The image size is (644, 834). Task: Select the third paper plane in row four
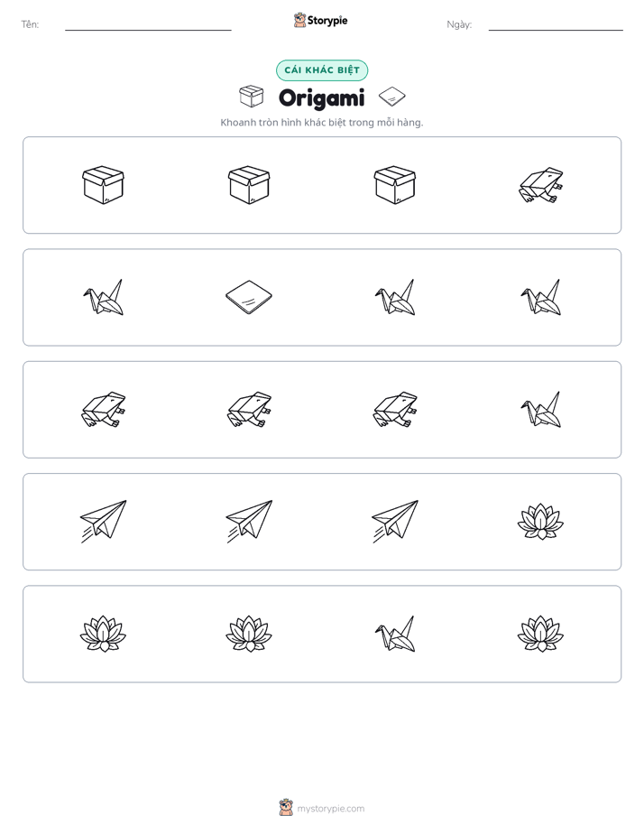pyautogui.click(x=395, y=522)
